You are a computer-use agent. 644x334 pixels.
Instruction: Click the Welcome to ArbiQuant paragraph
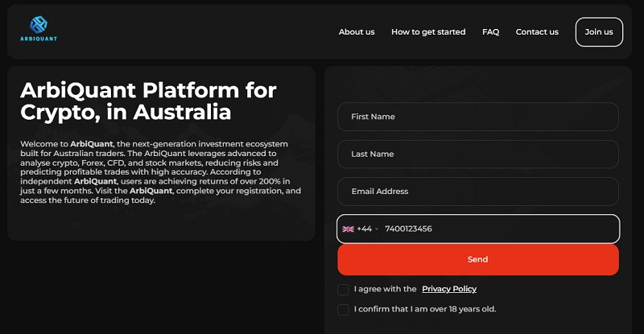[161, 171]
